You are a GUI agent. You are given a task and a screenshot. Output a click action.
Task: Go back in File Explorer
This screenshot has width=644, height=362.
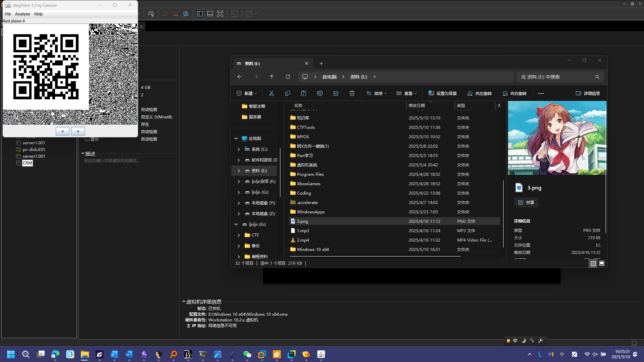pyautogui.click(x=240, y=77)
